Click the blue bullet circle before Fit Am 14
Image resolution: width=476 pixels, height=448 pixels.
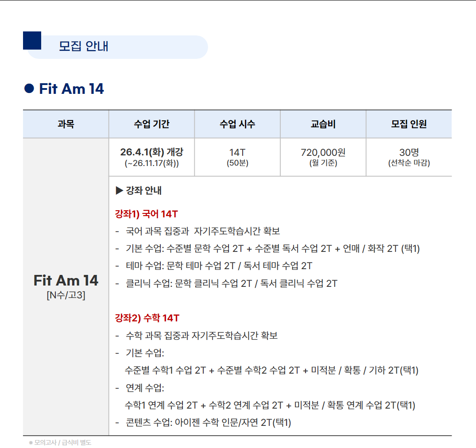(x=29, y=89)
